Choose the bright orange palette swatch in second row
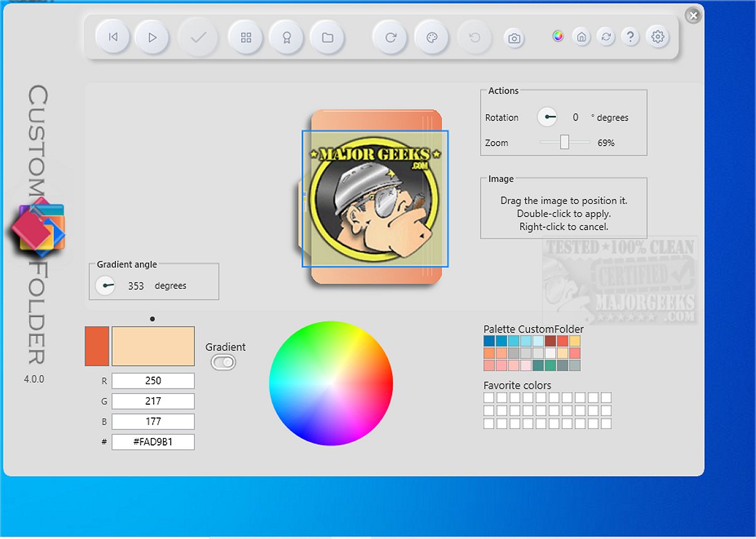Screen dimensions: 756x539 click(489, 353)
